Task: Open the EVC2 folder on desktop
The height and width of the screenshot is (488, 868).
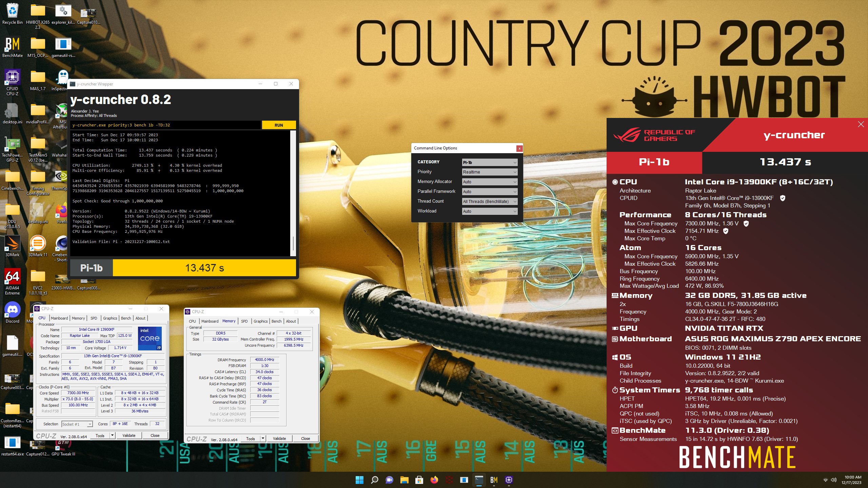Action: (x=38, y=282)
